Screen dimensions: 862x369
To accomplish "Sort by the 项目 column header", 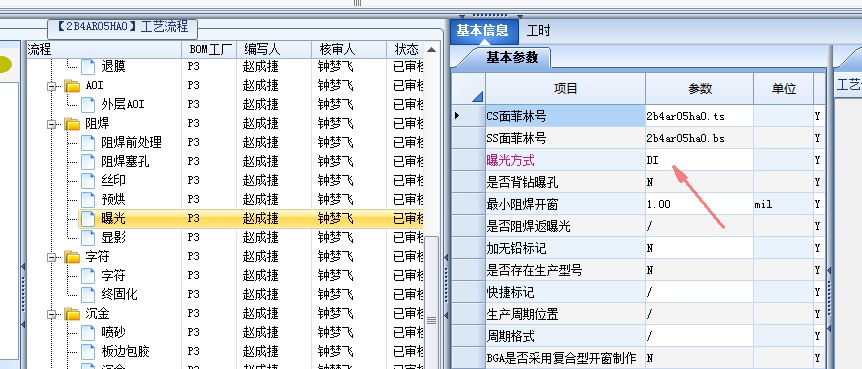I will coord(565,89).
